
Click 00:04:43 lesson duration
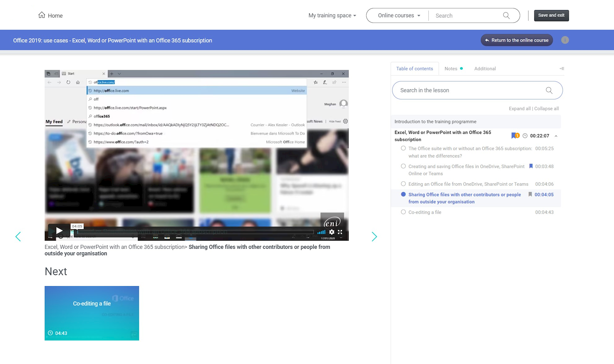pos(544,212)
